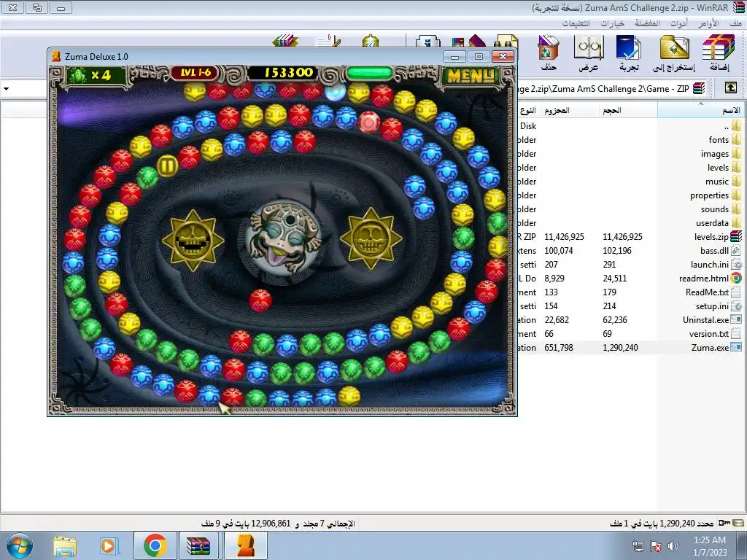Sort by the Packed (المحزوم) column header
The height and width of the screenshot is (560, 747).
click(569, 110)
